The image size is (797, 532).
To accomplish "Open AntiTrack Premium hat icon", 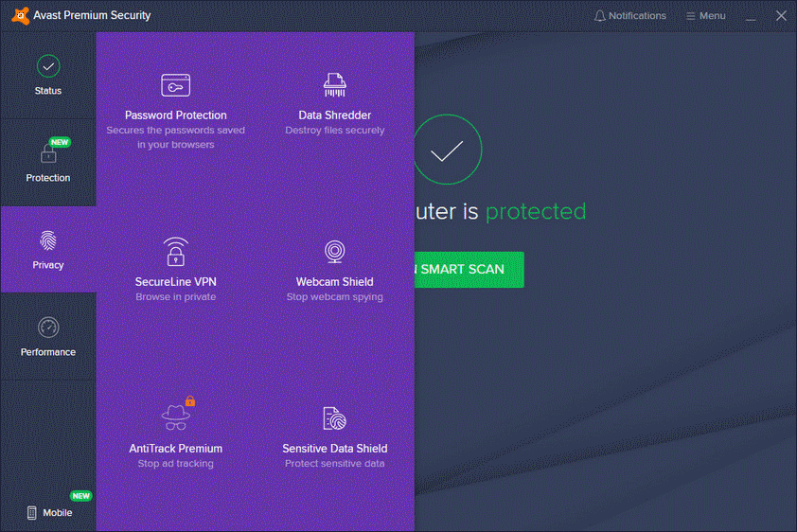I will point(176,417).
